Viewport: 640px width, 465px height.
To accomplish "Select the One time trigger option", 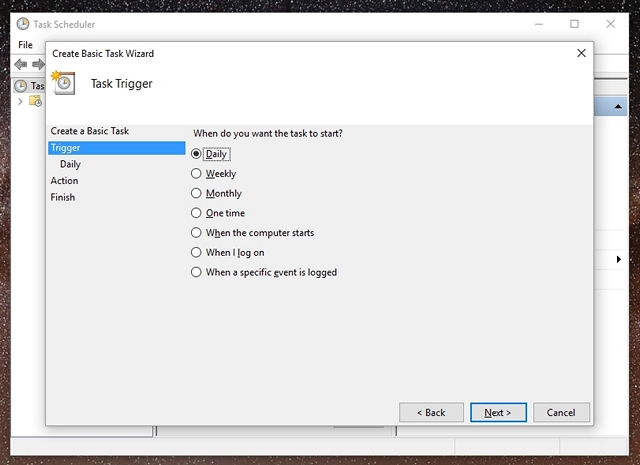I will pos(197,213).
